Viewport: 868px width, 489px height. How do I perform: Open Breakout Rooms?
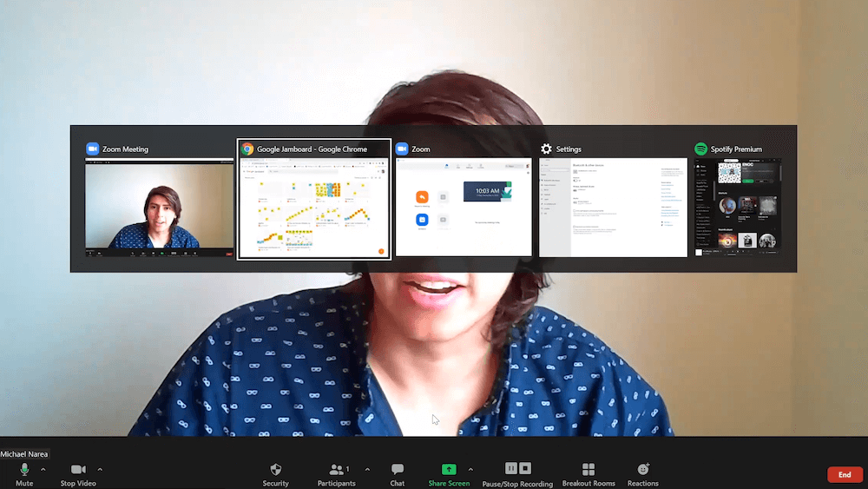click(x=589, y=474)
